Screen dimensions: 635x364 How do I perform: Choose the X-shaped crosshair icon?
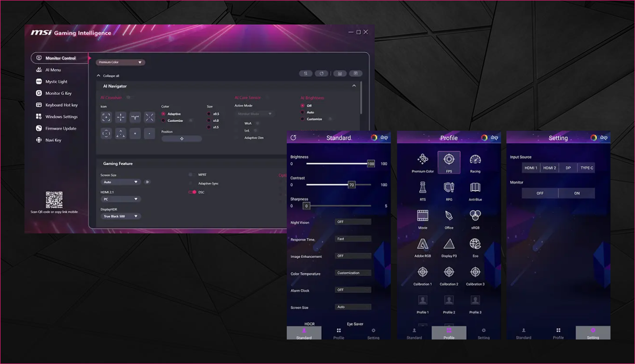pyautogui.click(x=149, y=117)
